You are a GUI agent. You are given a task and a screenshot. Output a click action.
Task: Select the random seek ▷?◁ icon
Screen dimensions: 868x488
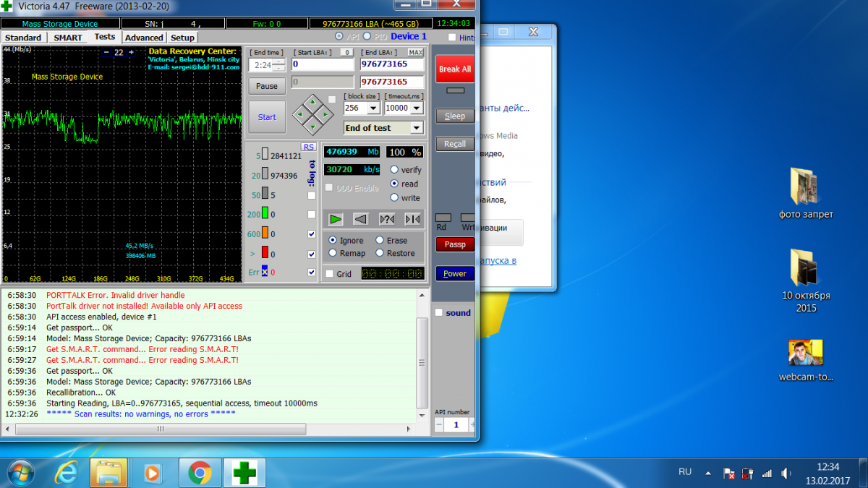(x=388, y=219)
